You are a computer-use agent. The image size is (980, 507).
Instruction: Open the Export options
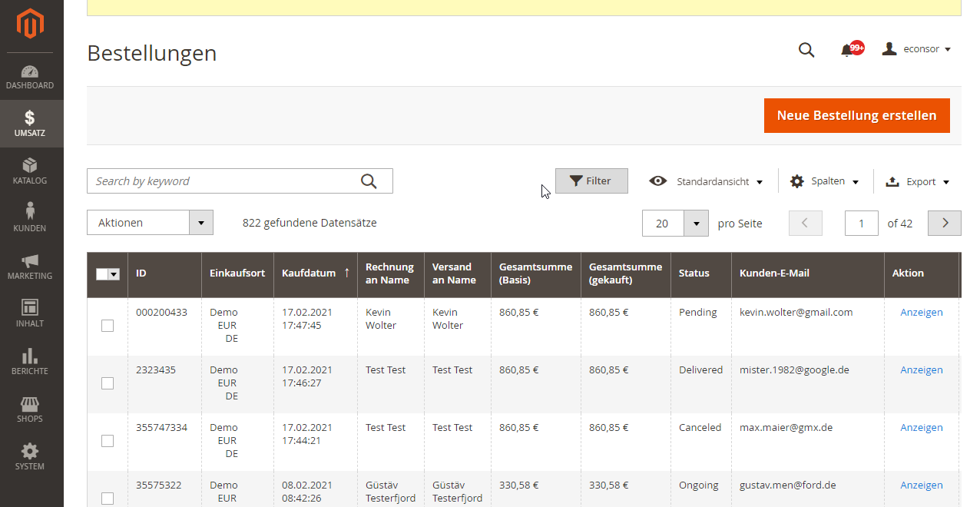(x=917, y=181)
